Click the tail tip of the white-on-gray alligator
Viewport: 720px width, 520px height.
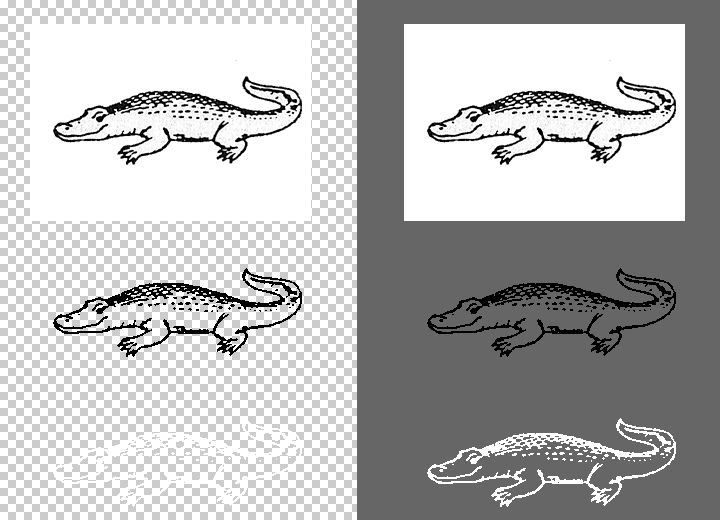tap(626, 425)
